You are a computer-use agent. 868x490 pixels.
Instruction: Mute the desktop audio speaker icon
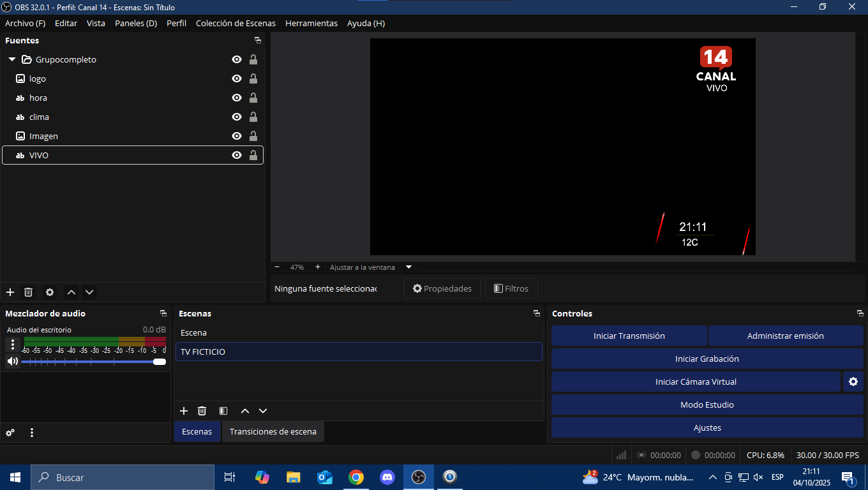[x=12, y=361]
